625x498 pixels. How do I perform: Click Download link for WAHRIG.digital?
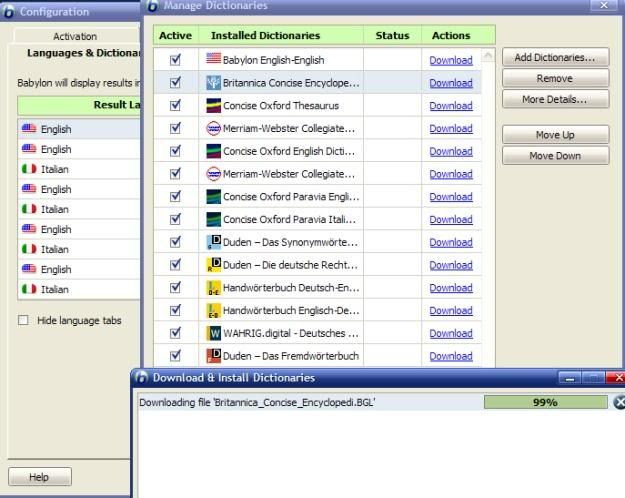(451, 333)
